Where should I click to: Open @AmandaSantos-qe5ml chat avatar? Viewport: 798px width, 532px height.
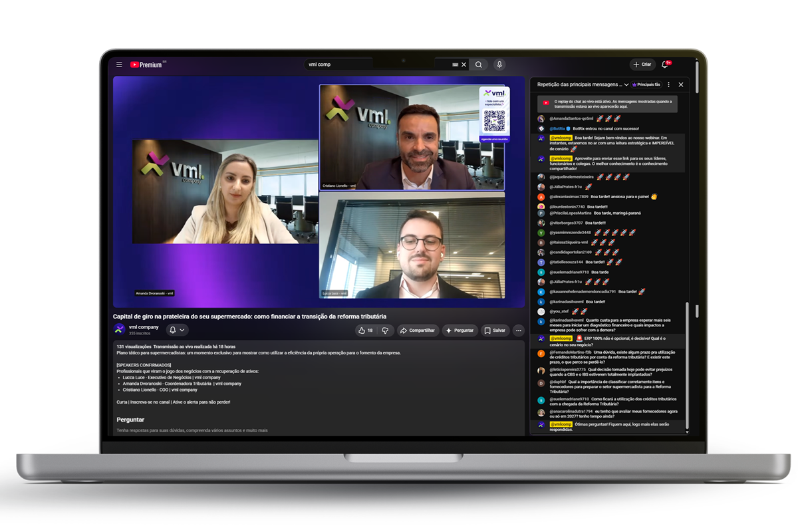coord(541,118)
